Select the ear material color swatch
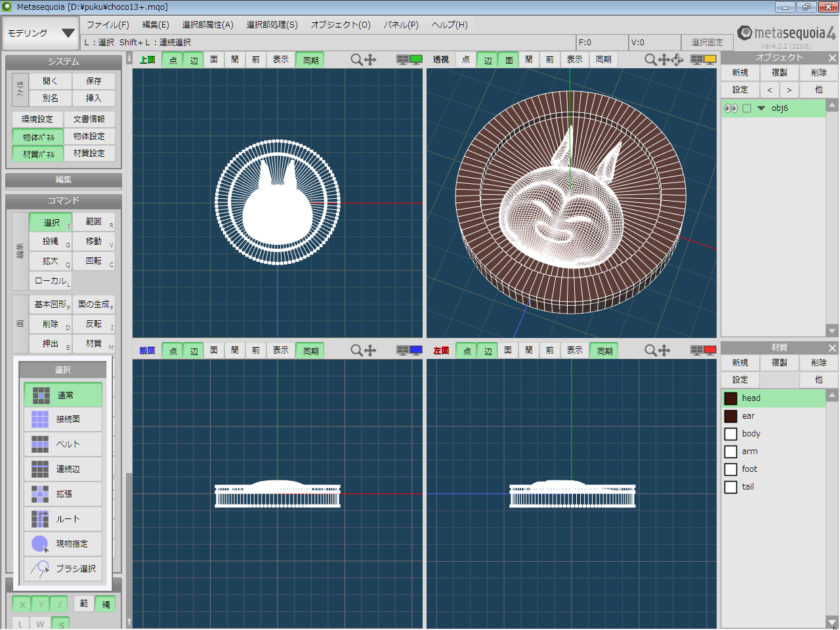 730,416
